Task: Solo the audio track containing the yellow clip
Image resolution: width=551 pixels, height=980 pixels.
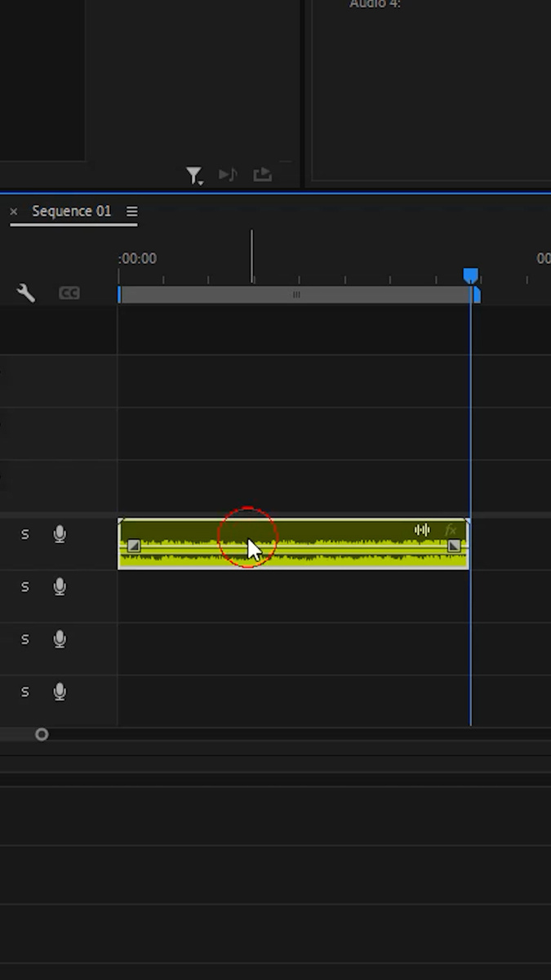Action: point(24,534)
